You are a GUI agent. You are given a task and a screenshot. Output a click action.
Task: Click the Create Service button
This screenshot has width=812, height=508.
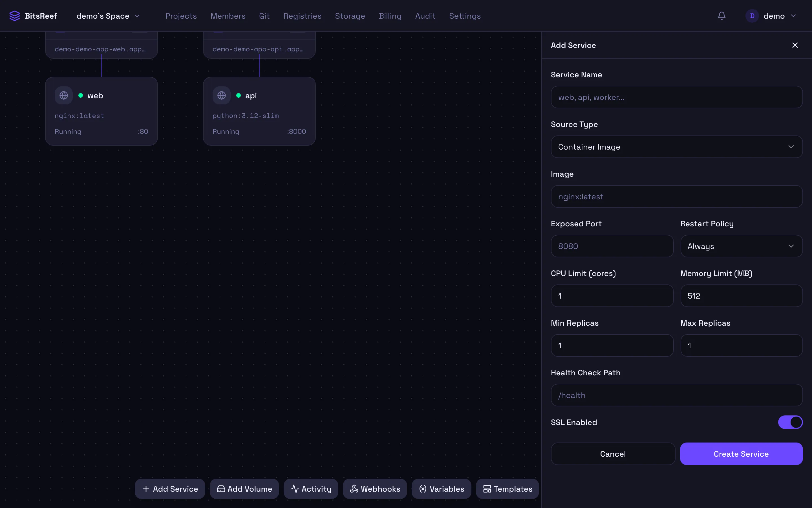741,454
